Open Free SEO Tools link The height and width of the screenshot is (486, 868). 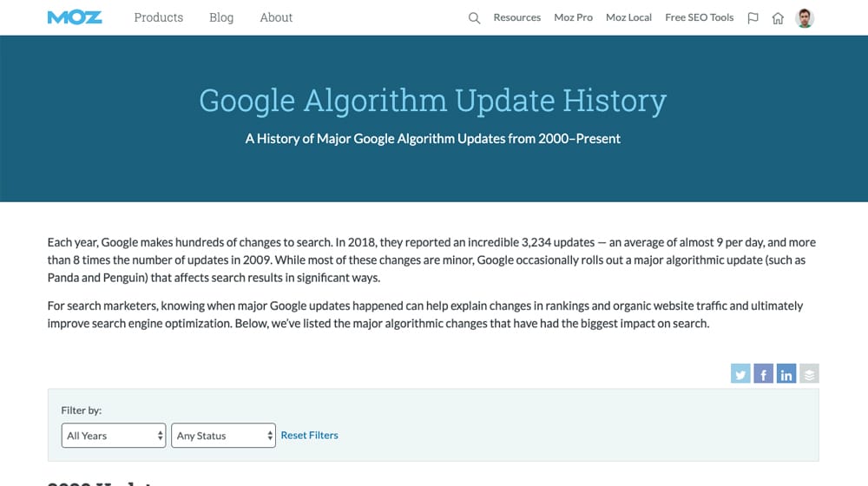click(699, 17)
